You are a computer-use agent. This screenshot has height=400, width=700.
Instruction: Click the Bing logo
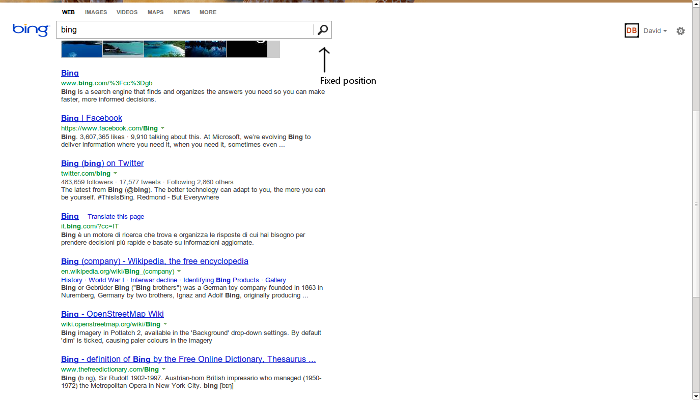30,30
